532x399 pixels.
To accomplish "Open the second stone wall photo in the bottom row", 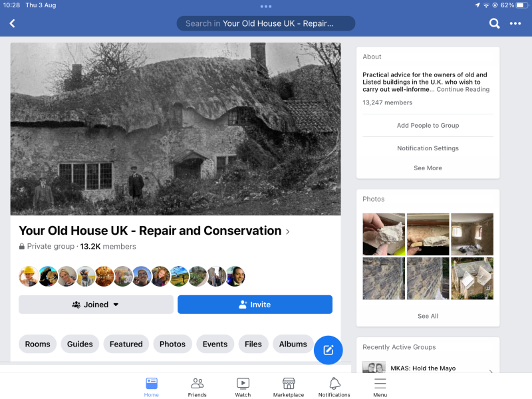I will tap(428, 278).
